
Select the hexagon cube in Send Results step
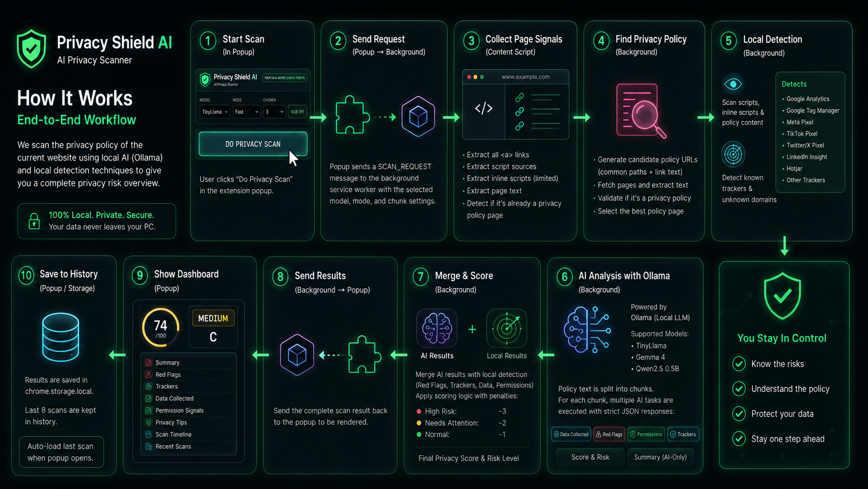[x=297, y=355]
